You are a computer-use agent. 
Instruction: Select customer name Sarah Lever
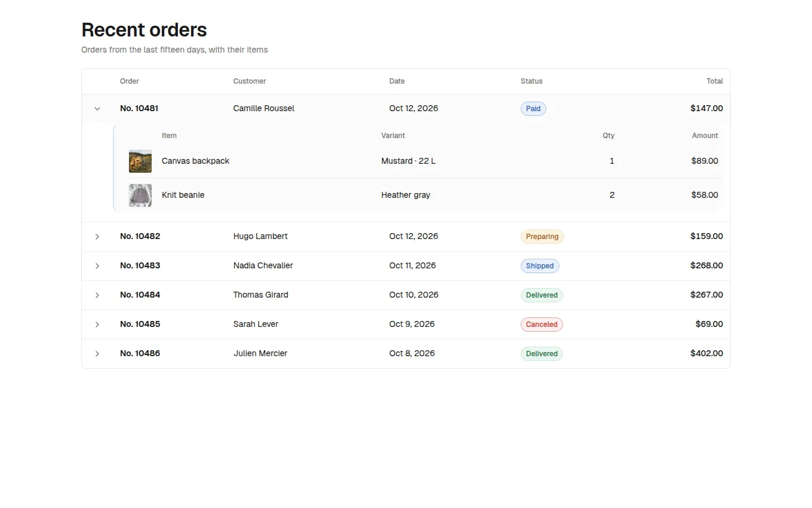click(256, 325)
